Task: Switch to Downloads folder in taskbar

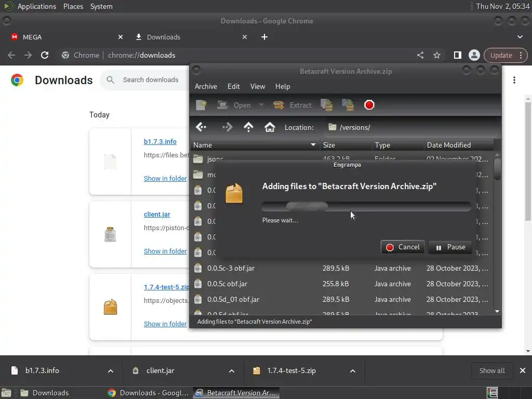Action: (45, 393)
